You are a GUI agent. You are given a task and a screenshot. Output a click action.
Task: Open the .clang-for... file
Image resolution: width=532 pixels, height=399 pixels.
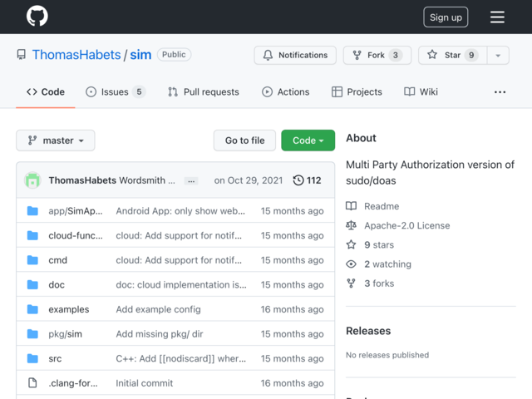[x=73, y=383]
